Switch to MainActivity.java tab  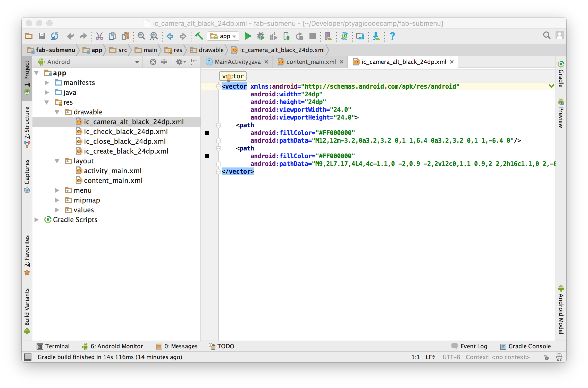(237, 62)
